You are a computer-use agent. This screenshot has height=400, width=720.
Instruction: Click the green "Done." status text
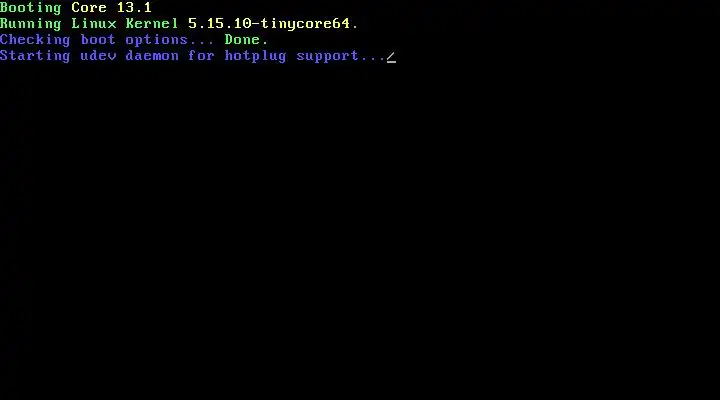pyautogui.click(x=246, y=39)
